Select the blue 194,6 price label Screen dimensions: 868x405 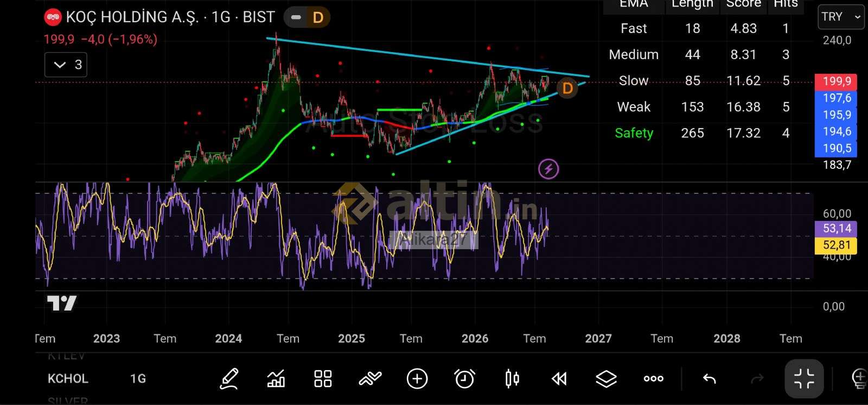pos(836,132)
